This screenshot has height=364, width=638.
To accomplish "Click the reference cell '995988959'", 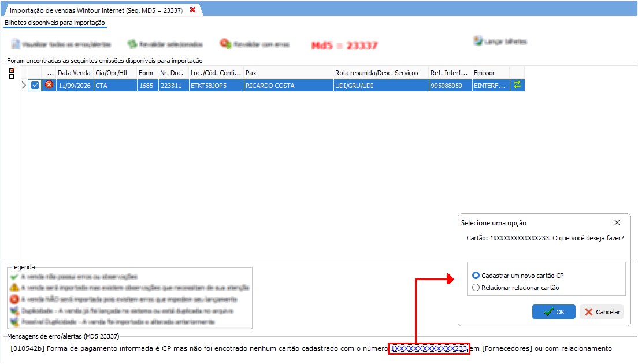I will tap(450, 86).
